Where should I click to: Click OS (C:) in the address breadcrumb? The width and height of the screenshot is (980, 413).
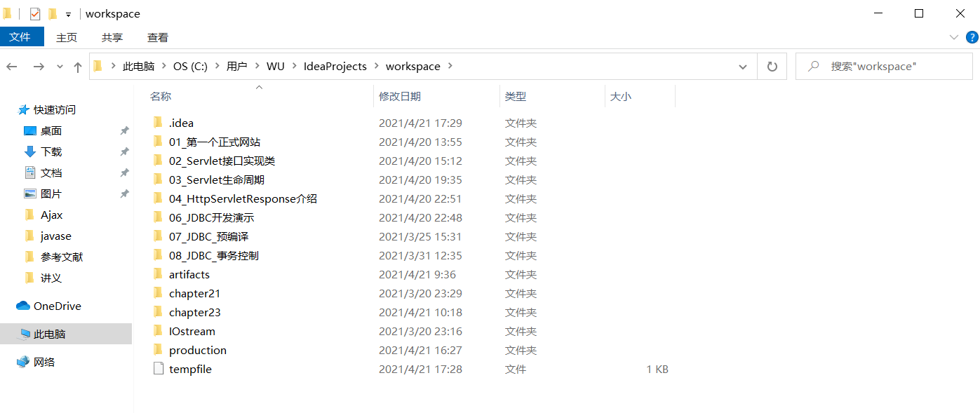pos(190,67)
